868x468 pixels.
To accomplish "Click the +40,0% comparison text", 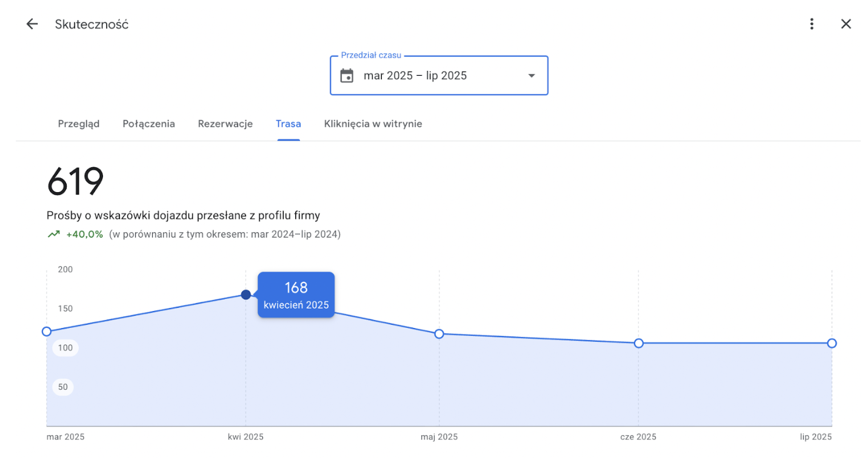I will (85, 234).
